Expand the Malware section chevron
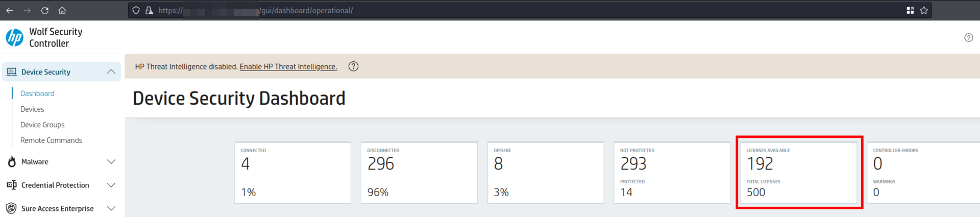This screenshot has height=217, width=980. tap(111, 162)
